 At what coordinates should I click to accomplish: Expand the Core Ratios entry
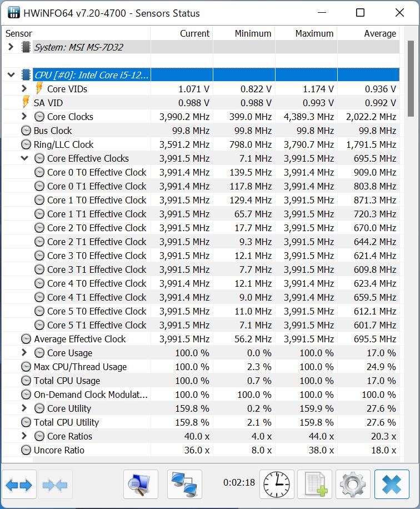(24, 436)
